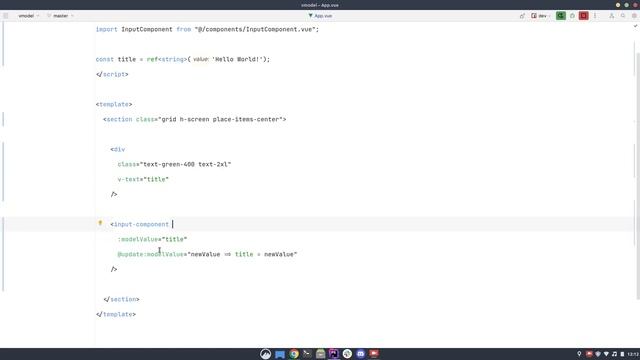This screenshot has width=640, height=360.
Task: Click the battery tray icon
Action: [622, 354]
